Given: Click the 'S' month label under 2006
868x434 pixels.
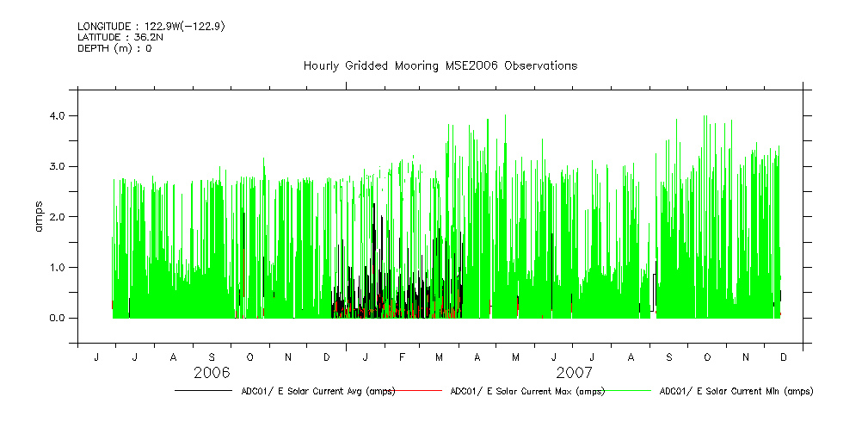Looking at the screenshot, I should click(x=212, y=356).
